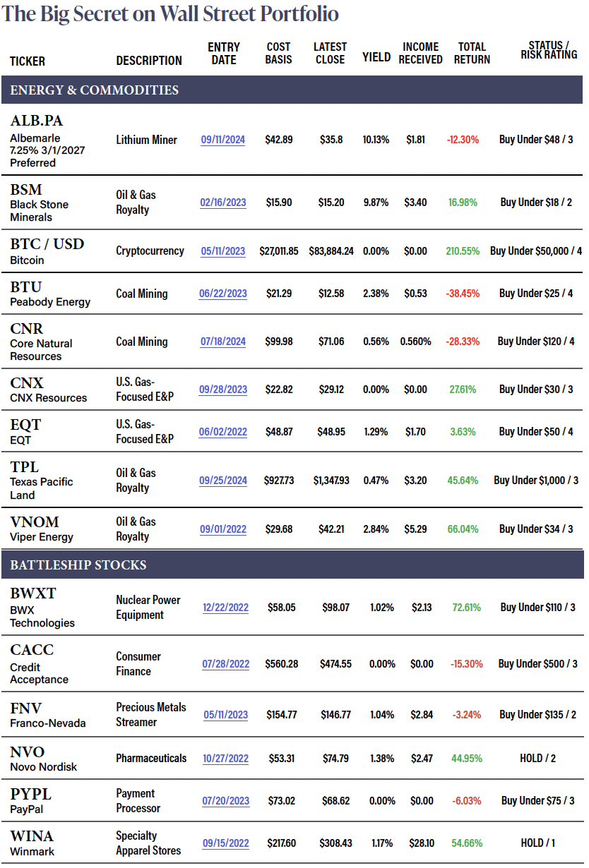This screenshot has width=589, height=868.
Task: Select the Ticker column header
Action: 28,61
